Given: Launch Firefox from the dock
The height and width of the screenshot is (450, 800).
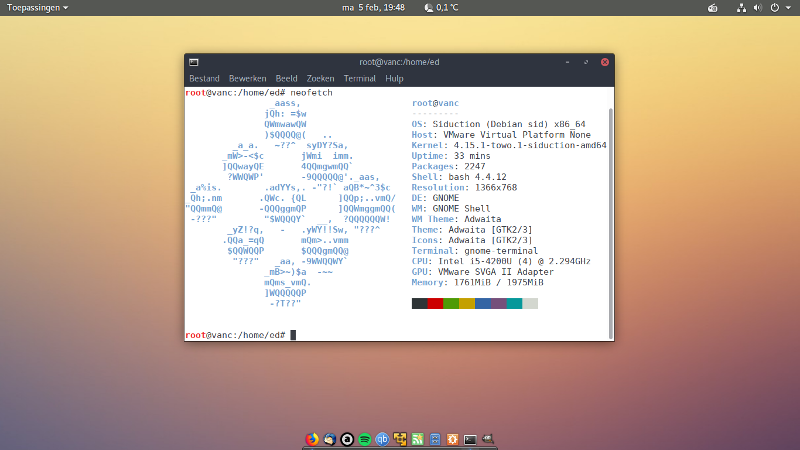Looking at the screenshot, I should 312,439.
